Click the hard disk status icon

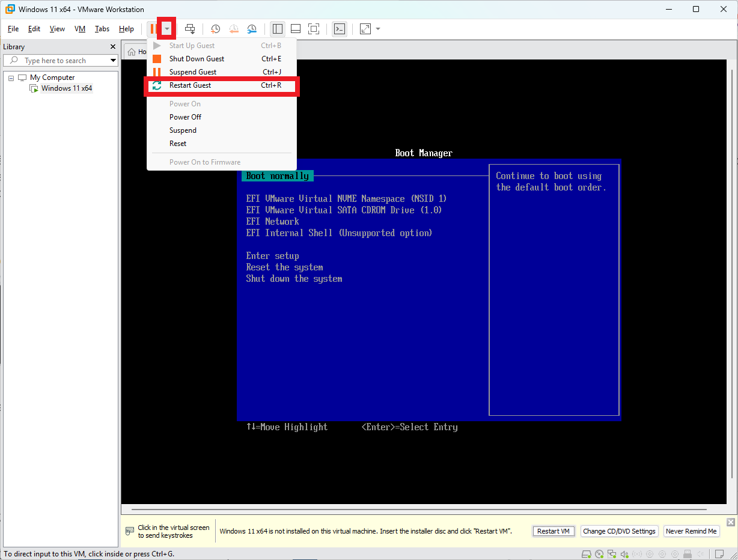(587, 553)
